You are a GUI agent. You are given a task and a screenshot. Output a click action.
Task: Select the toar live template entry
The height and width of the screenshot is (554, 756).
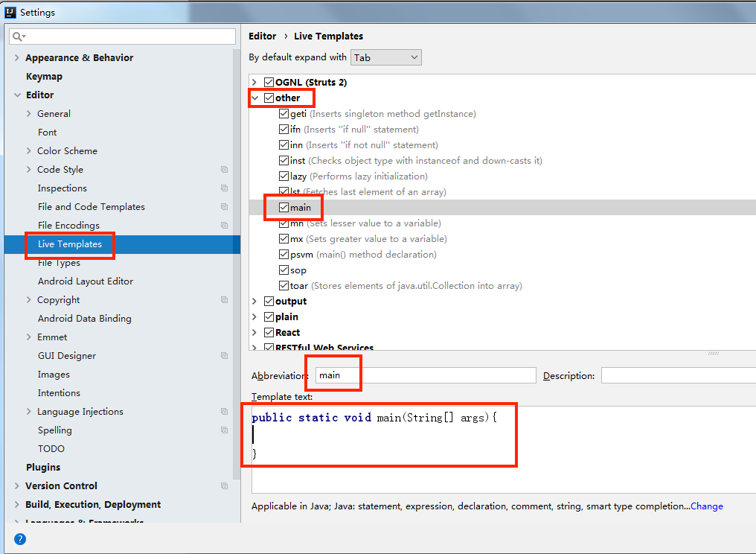(x=299, y=286)
